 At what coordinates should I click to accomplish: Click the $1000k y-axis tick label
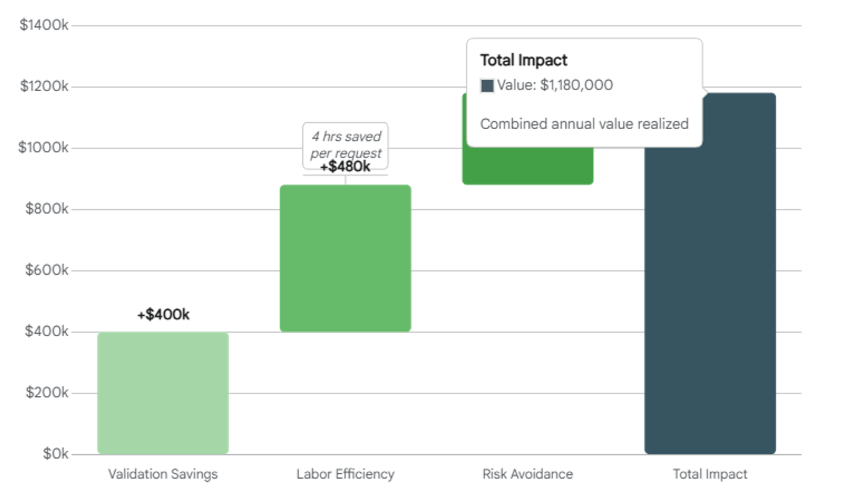pos(43,147)
